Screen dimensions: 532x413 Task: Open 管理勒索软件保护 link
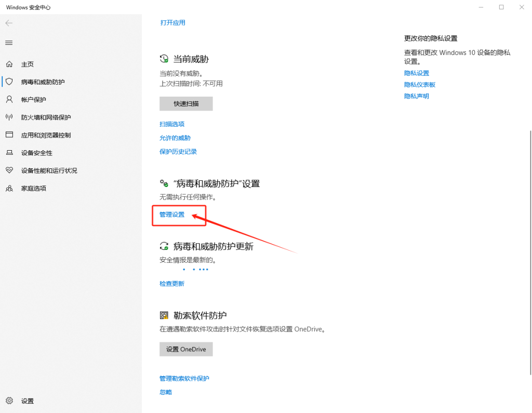(x=184, y=378)
